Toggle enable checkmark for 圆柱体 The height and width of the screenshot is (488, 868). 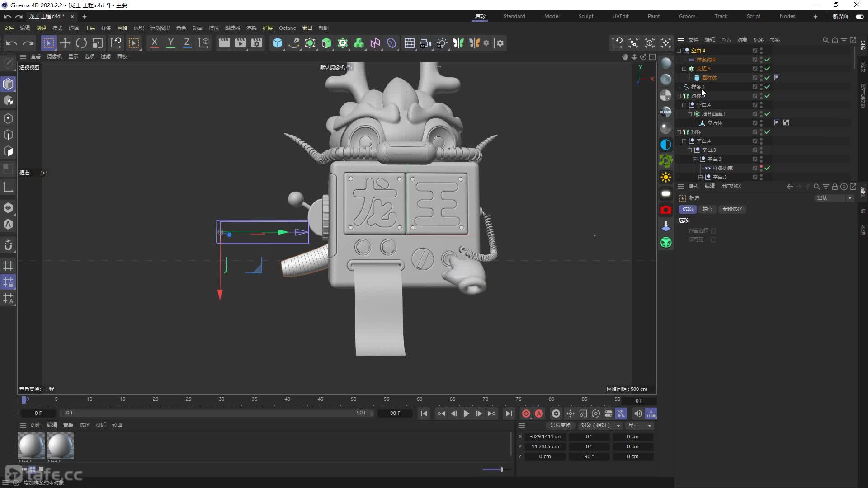(768, 78)
